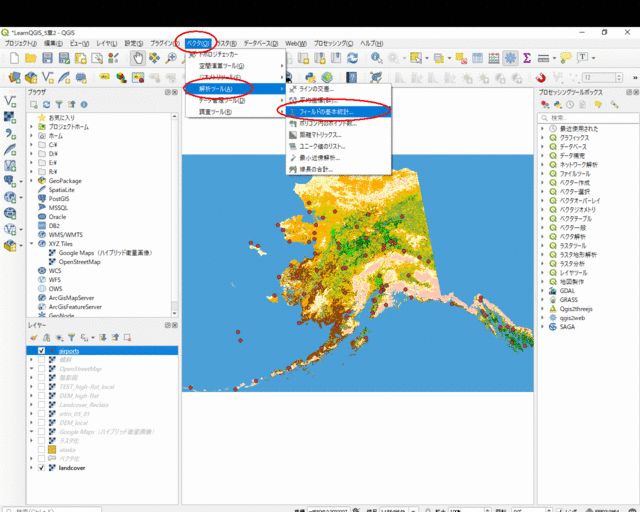640x512 pixels.
Task: Open the Field Calculator abacus icon
Action: pos(494,58)
